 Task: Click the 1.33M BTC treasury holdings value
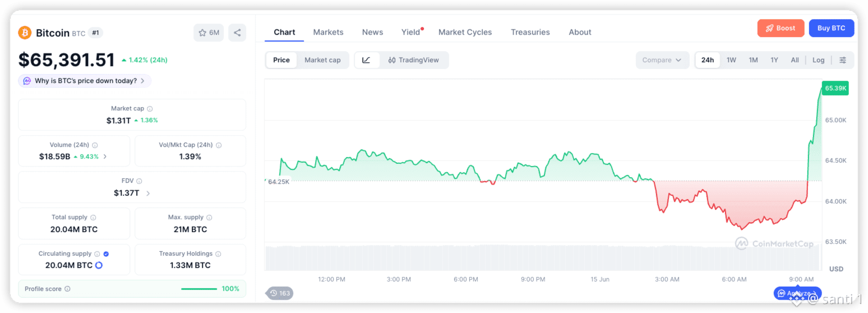(x=190, y=265)
